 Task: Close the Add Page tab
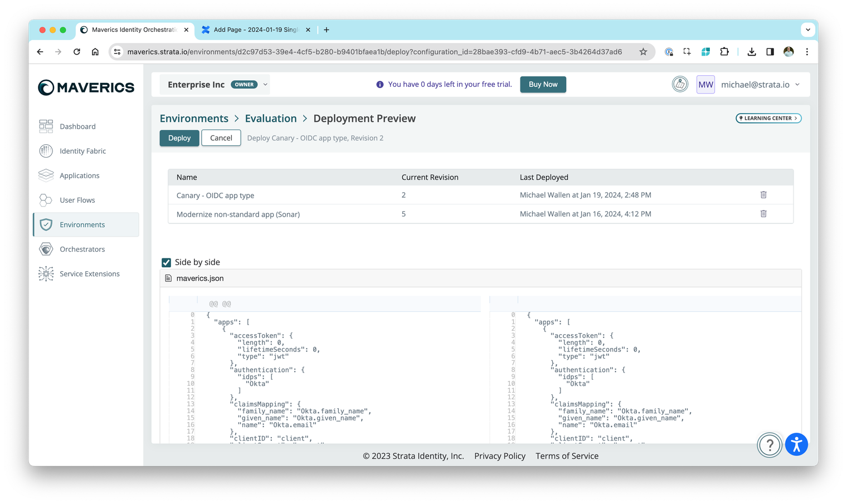tap(308, 30)
